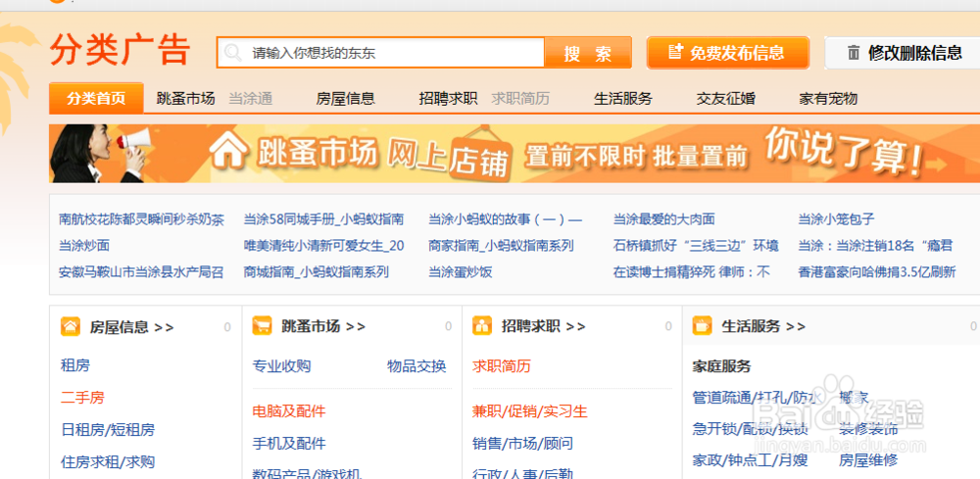980x479 pixels.
Task: Click the magnifier icon in search box
Action: (232, 53)
